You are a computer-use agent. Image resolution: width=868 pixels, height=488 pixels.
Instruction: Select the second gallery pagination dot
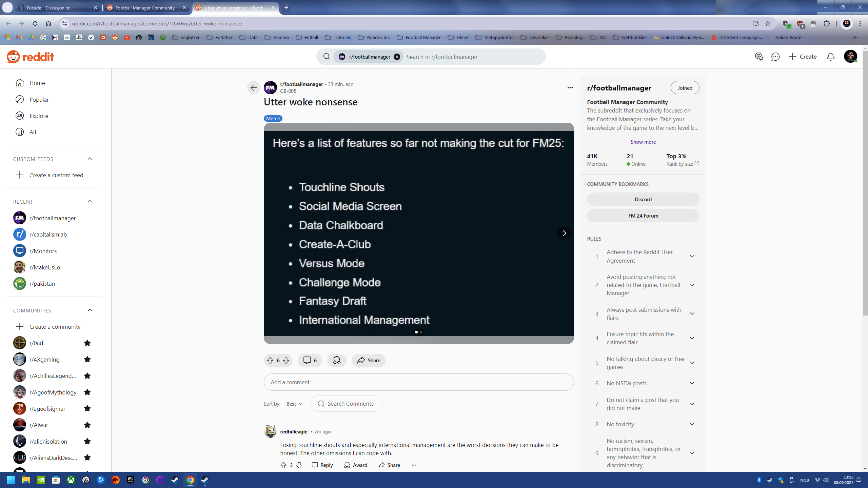point(421,332)
